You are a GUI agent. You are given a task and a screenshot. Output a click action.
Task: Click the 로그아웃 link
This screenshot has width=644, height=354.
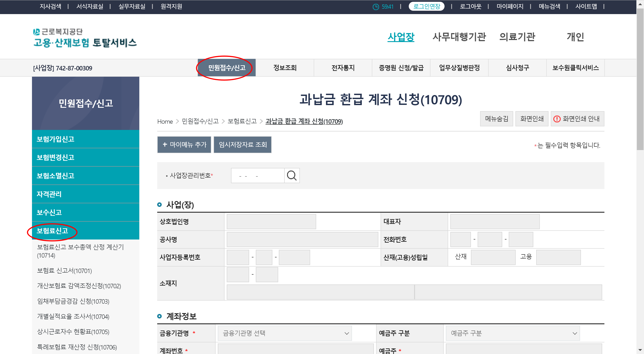click(x=470, y=6)
